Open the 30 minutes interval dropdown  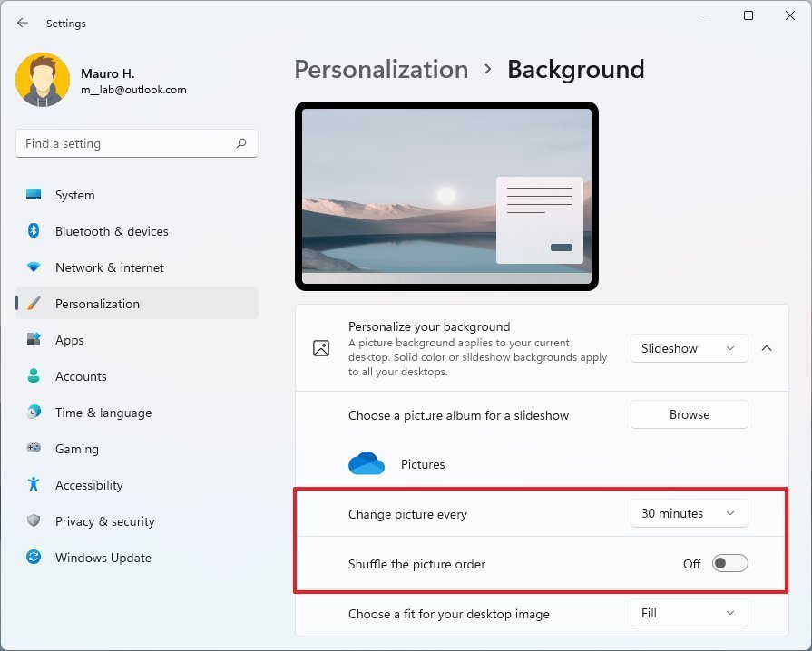(689, 513)
